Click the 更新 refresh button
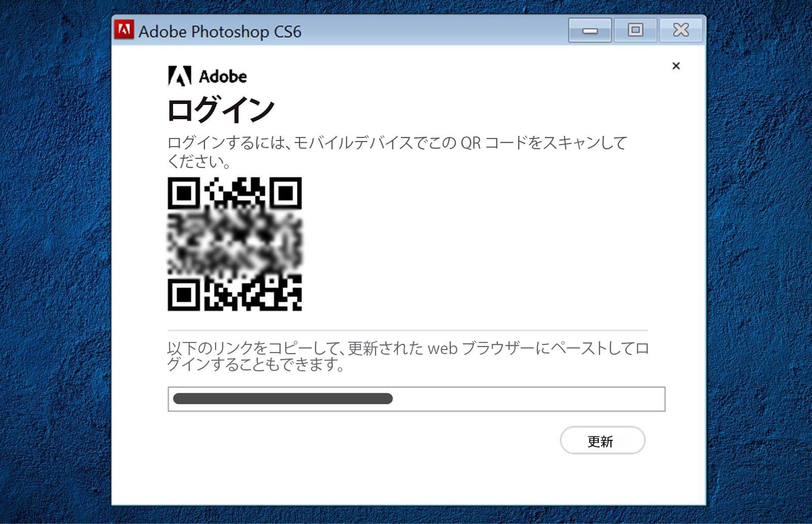The height and width of the screenshot is (524, 812). [602, 440]
